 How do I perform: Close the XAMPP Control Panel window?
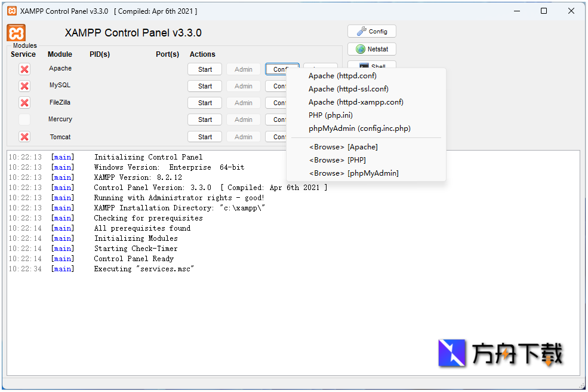tap(571, 11)
